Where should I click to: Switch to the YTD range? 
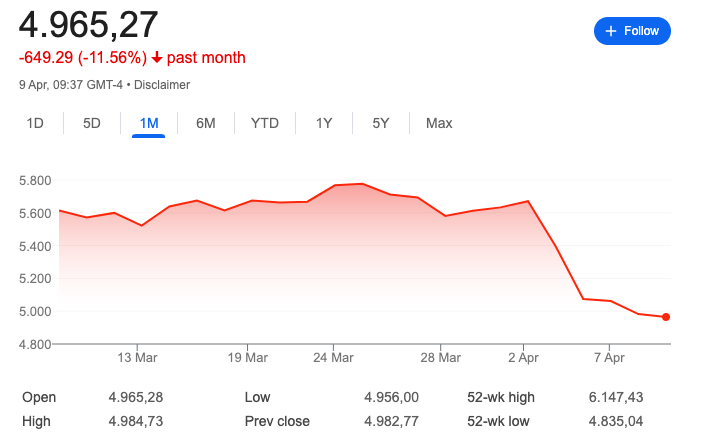tap(265, 123)
